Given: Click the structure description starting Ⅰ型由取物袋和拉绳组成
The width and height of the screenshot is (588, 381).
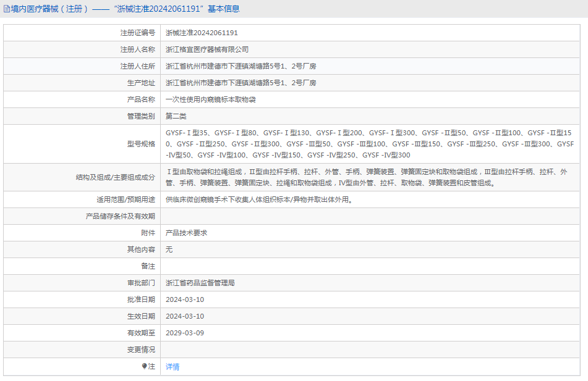Looking at the screenshot, I should pos(367,177).
